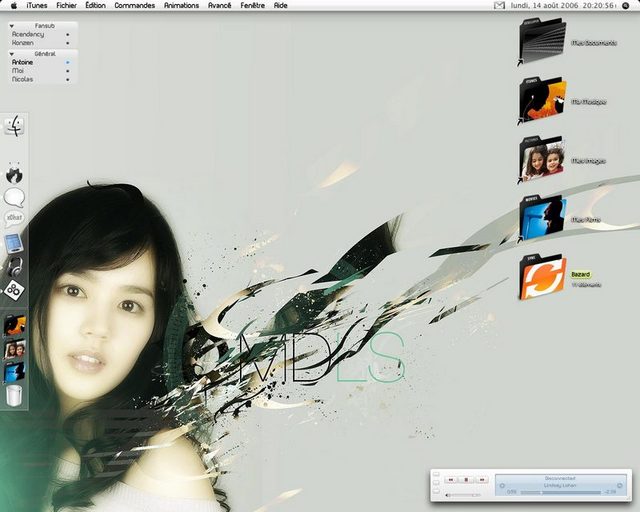Open the Fichier menu

tap(67, 5)
